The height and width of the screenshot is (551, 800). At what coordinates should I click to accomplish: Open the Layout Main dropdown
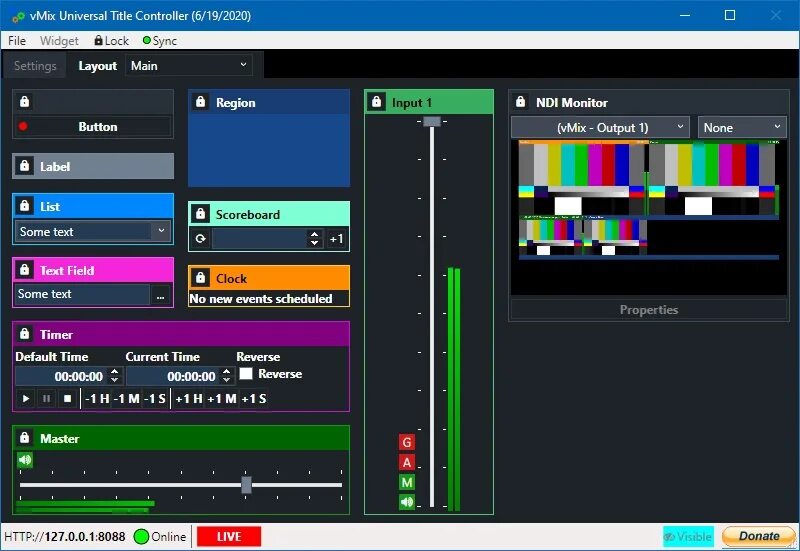[x=189, y=66]
